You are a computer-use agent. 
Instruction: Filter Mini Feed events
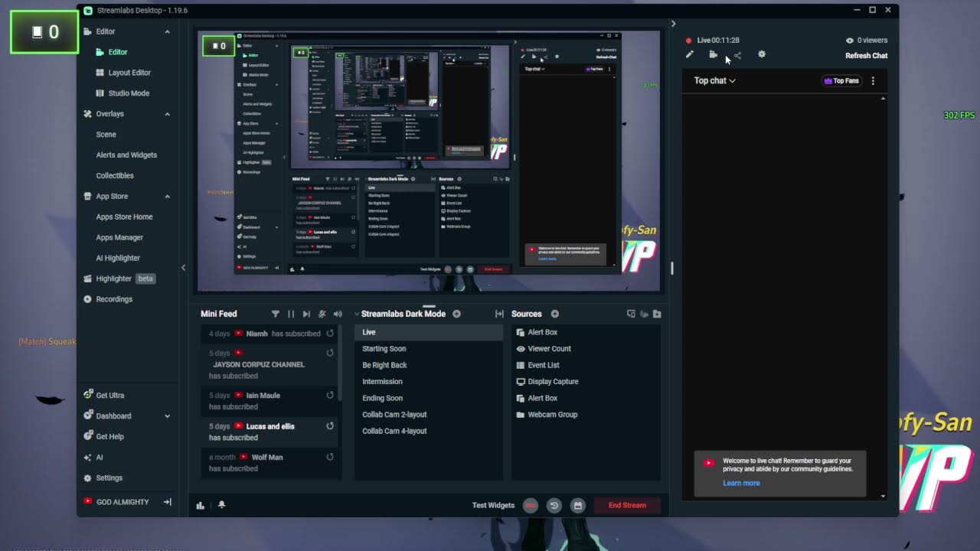[276, 314]
